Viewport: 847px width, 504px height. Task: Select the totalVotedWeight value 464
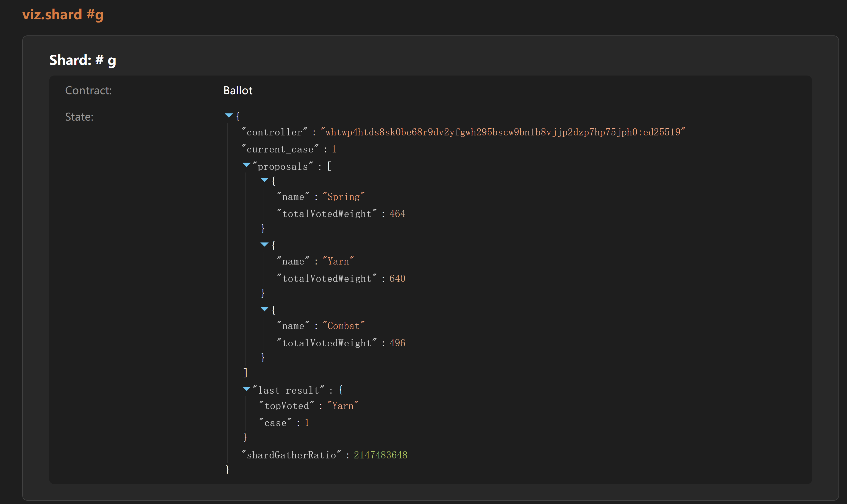(x=397, y=214)
